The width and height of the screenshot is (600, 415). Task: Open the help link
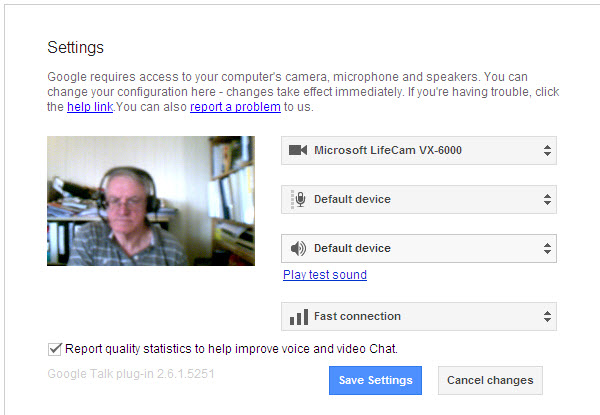[x=90, y=107]
